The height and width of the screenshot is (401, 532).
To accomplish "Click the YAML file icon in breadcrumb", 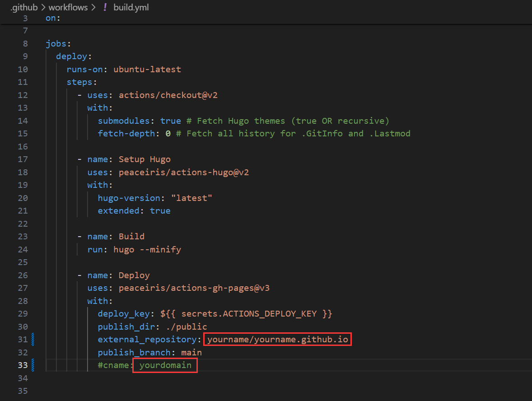I will click(105, 7).
